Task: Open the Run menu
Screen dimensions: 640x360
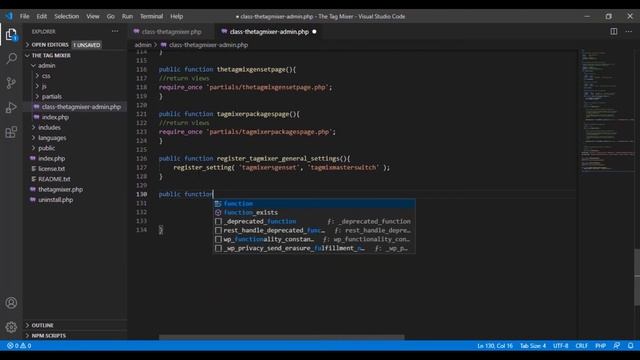Action: click(127, 16)
